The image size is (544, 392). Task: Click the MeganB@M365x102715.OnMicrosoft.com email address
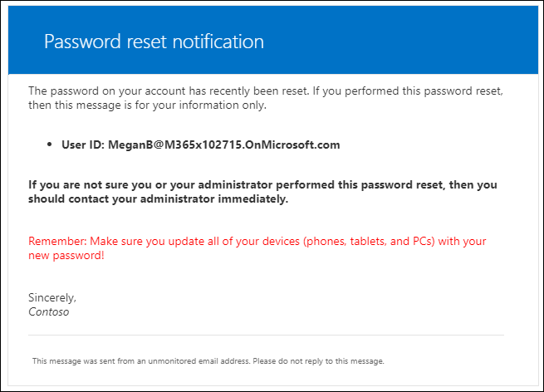click(224, 145)
